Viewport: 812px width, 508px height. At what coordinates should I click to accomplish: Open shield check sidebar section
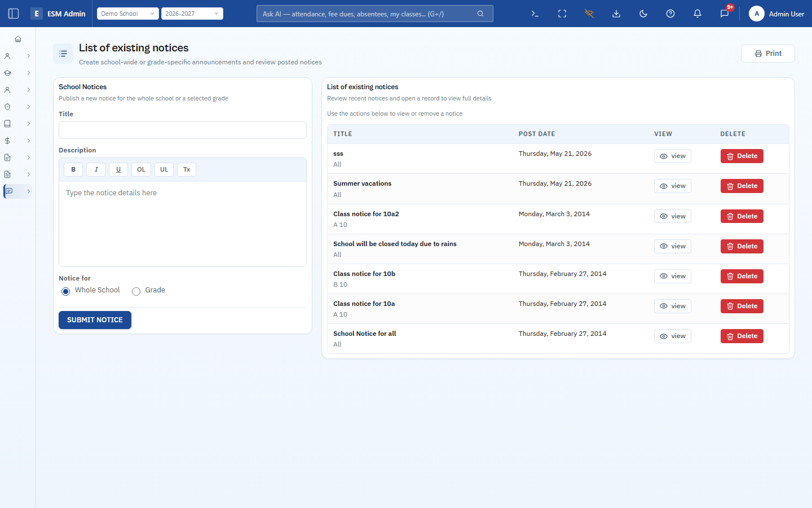[7, 107]
